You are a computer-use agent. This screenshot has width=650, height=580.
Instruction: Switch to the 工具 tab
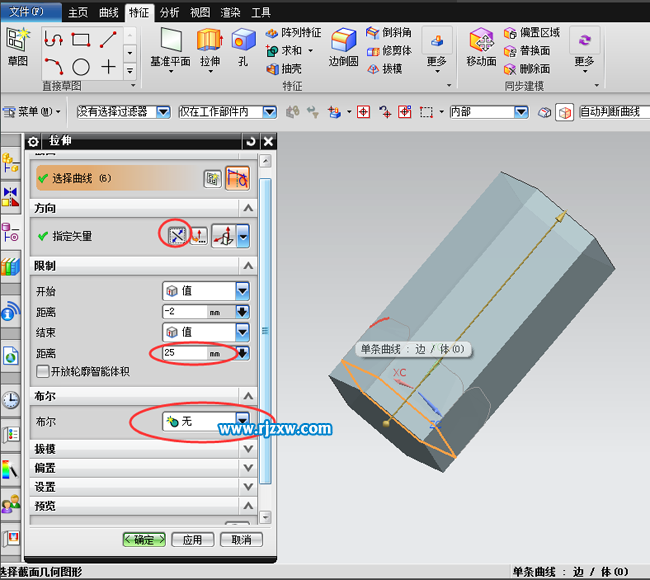click(261, 13)
